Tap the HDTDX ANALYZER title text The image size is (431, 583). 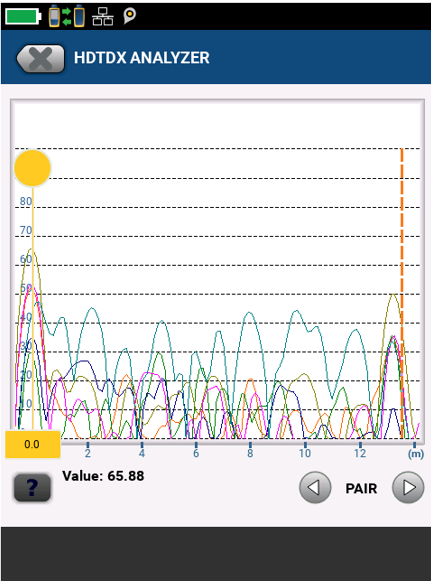[142, 58]
